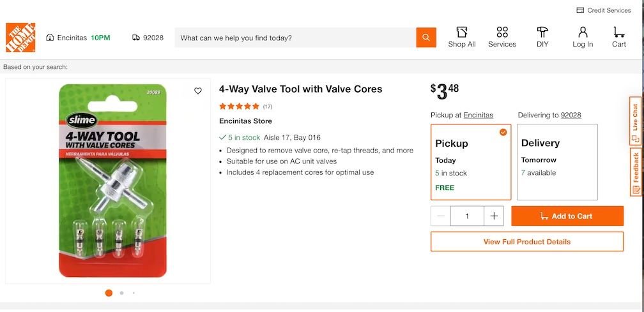Click the Add to Cart button
This screenshot has height=312, width=644.
[x=567, y=216]
